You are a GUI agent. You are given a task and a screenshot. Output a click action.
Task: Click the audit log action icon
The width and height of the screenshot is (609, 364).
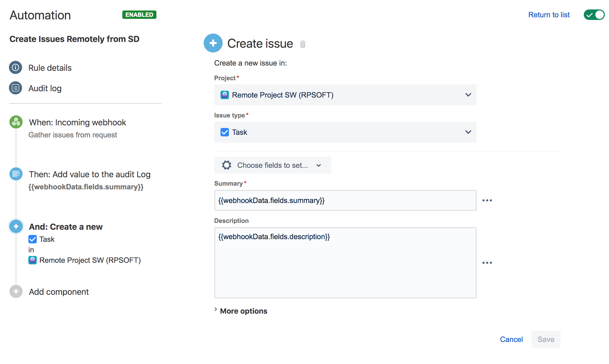[16, 174]
